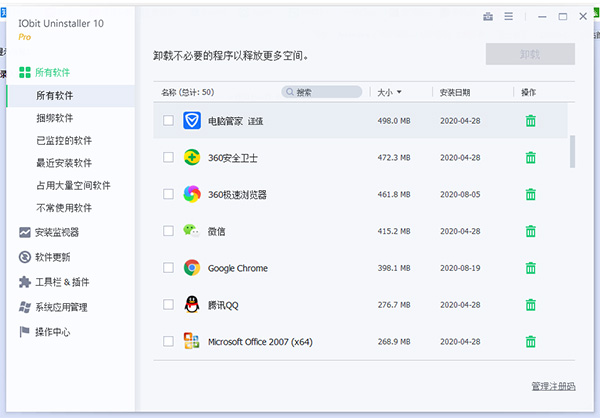This screenshot has height=418, width=600.
Task: Click the 安装监视器 chart icon
Action: pos(25,232)
